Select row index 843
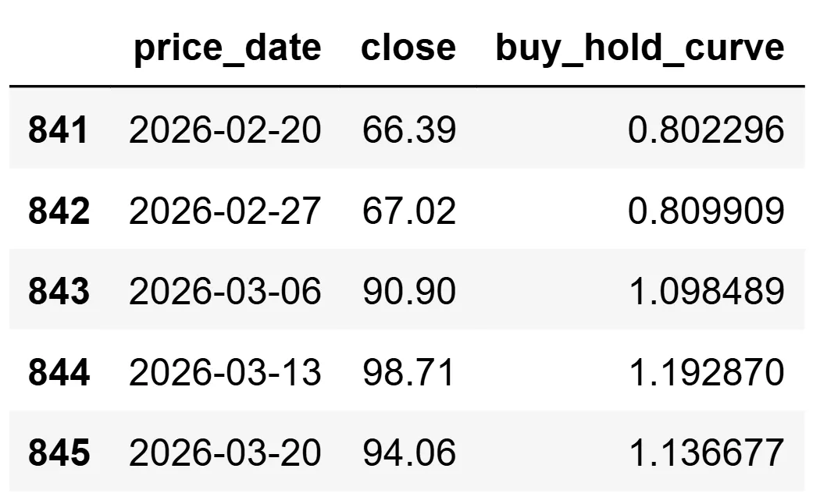Image resolution: width=820 pixels, height=504 pixels. tap(59, 291)
